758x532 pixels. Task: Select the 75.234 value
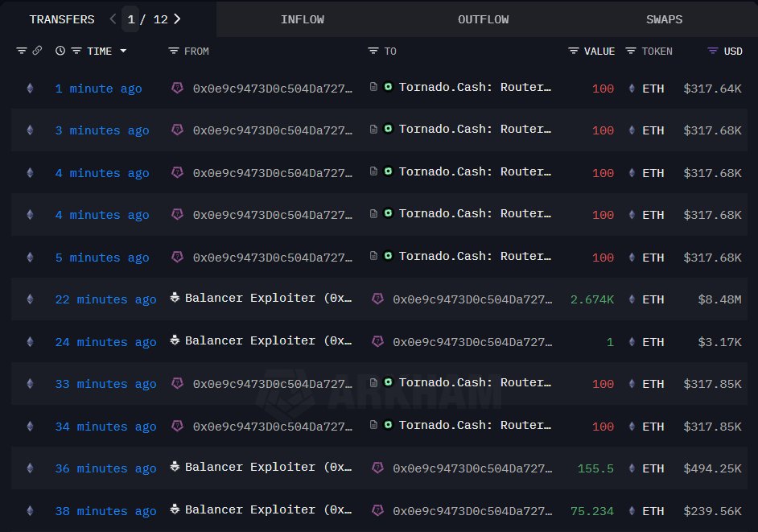592,511
